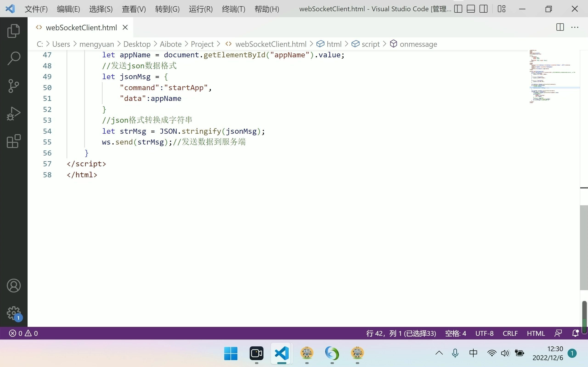588x367 pixels.
Task: Toggle the bottom panel visibility
Action: [471, 9]
